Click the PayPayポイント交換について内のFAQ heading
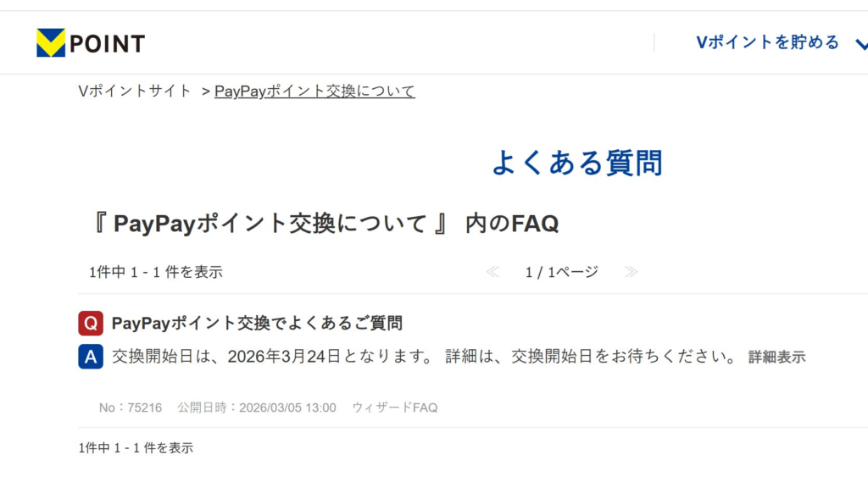Image resolution: width=868 pixels, height=499 pixels. [x=323, y=224]
